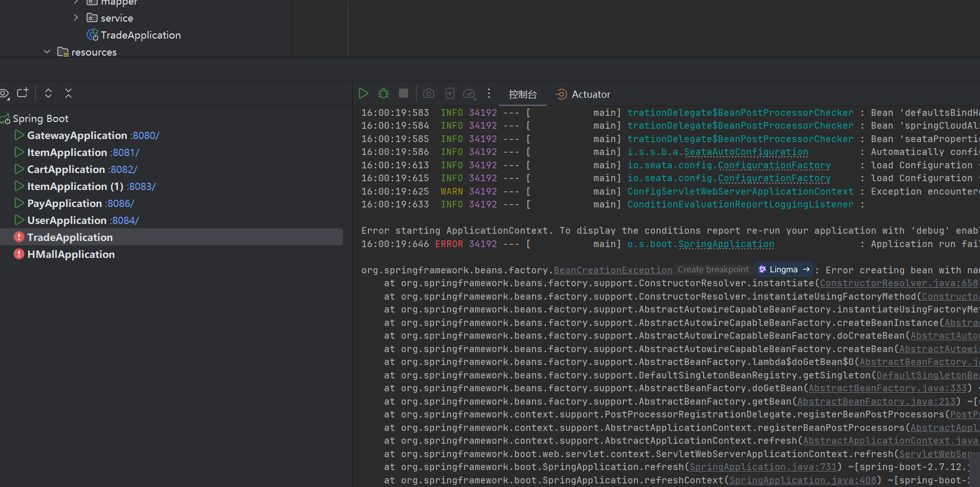Switch to the 控制台 console tab
980x487 pixels.
click(x=522, y=94)
